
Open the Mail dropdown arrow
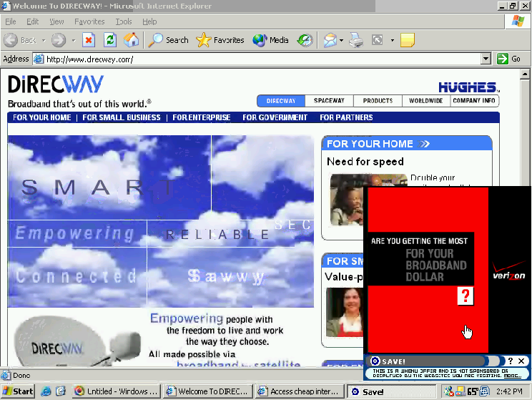coord(341,40)
